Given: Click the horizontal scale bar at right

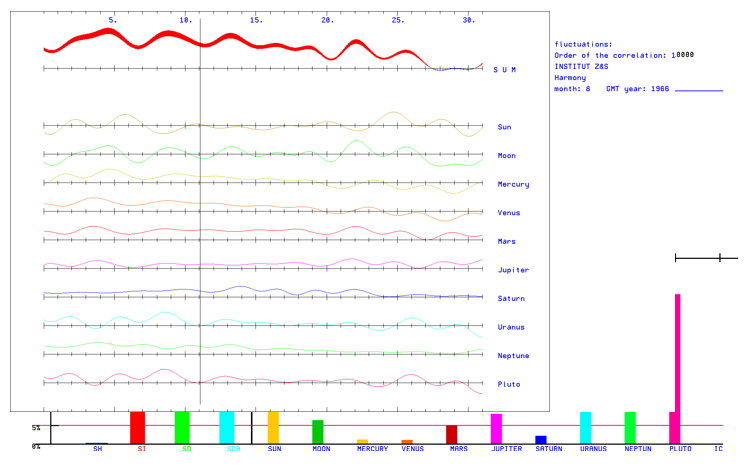Looking at the screenshot, I should [706, 258].
